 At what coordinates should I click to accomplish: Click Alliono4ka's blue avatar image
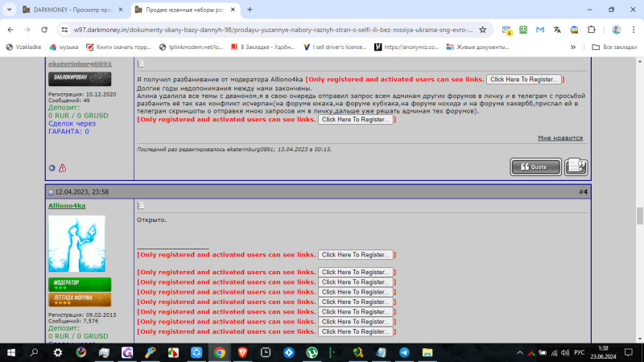[76, 244]
